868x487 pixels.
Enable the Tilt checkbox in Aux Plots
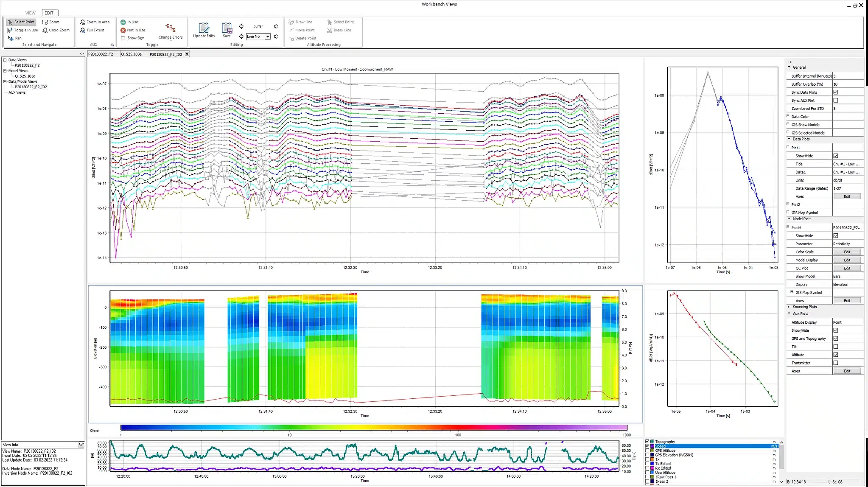[x=836, y=347]
